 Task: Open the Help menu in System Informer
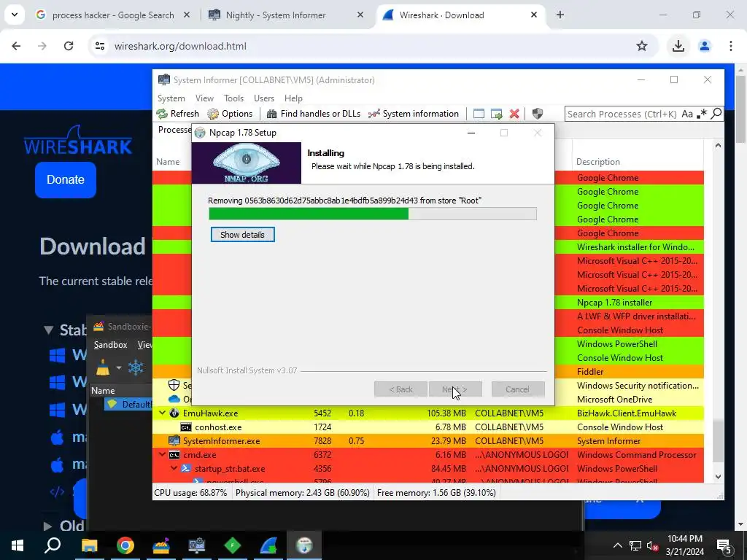[x=293, y=98]
